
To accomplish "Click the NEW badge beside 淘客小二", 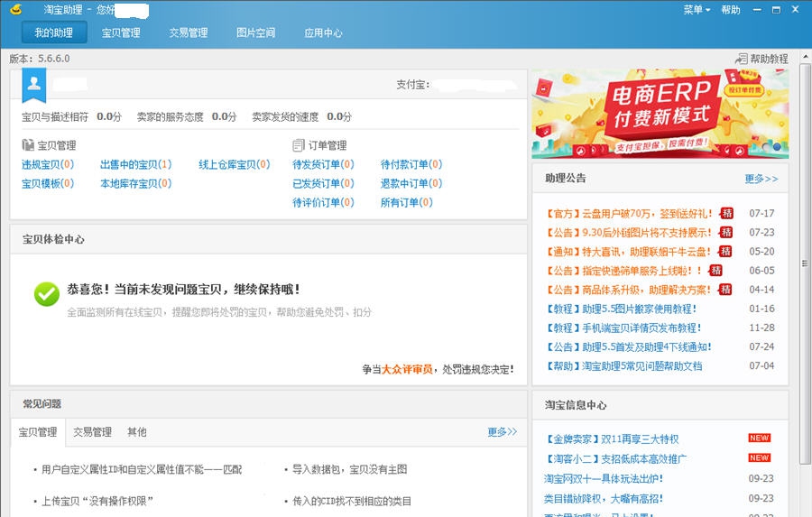I will tap(759, 458).
